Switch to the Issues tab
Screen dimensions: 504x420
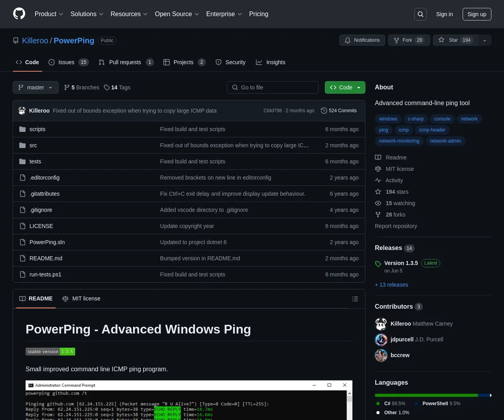[x=68, y=62]
